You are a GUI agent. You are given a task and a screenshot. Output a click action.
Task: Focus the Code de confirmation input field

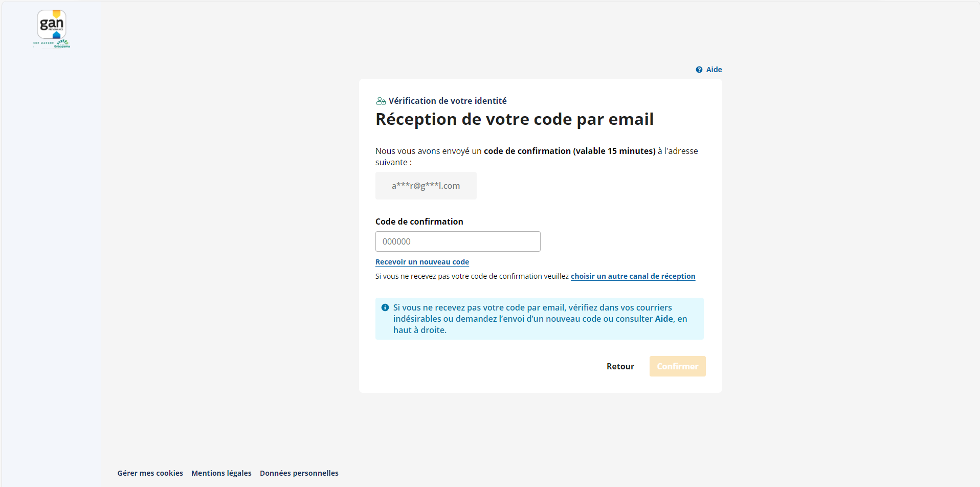458,241
